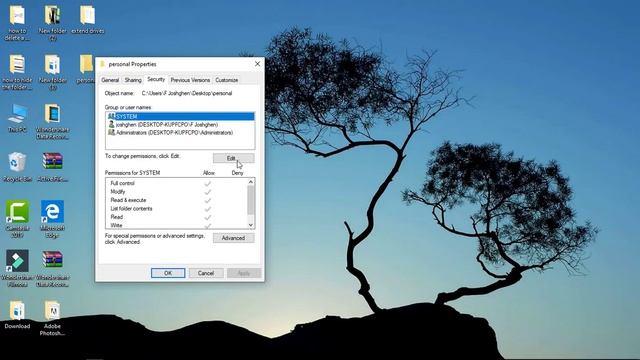Select the Joshghen user entry
This screenshot has width=640, height=360.
180,124
